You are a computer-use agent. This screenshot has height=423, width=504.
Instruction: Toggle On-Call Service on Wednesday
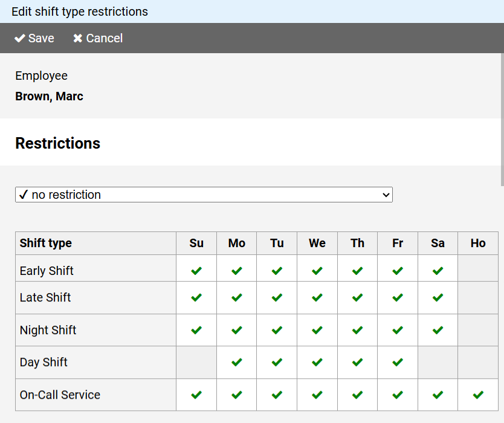pyautogui.click(x=317, y=395)
